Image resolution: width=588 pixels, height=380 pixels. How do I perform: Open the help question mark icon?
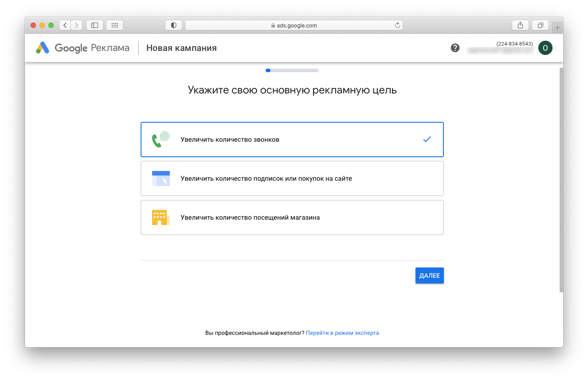[455, 48]
